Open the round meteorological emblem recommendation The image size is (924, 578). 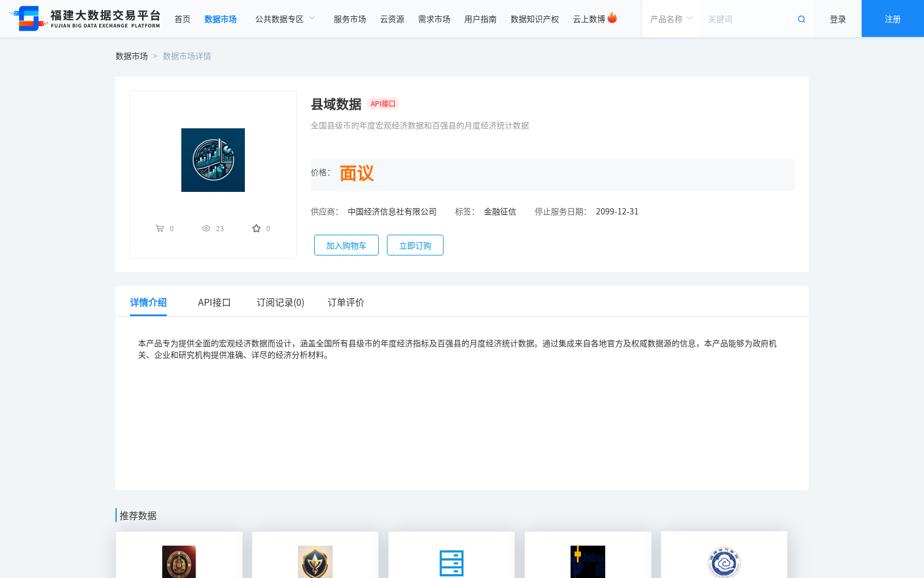pos(724,562)
